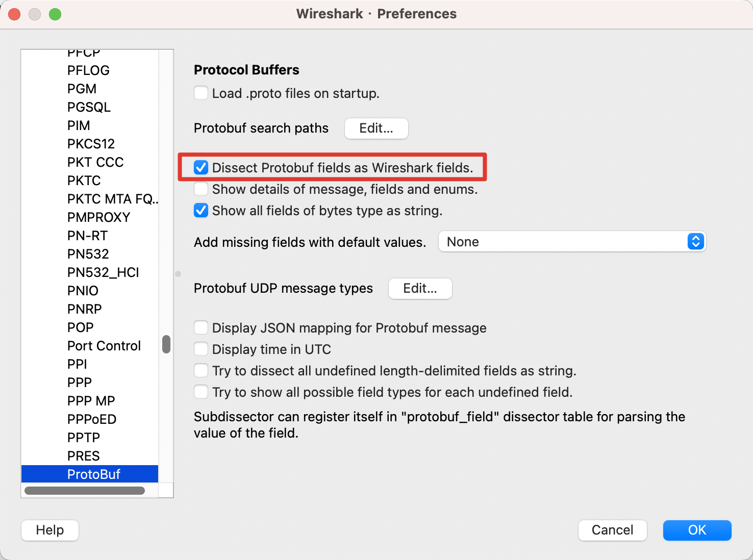Toggle Display time in UTC checkbox

pos(201,349)
